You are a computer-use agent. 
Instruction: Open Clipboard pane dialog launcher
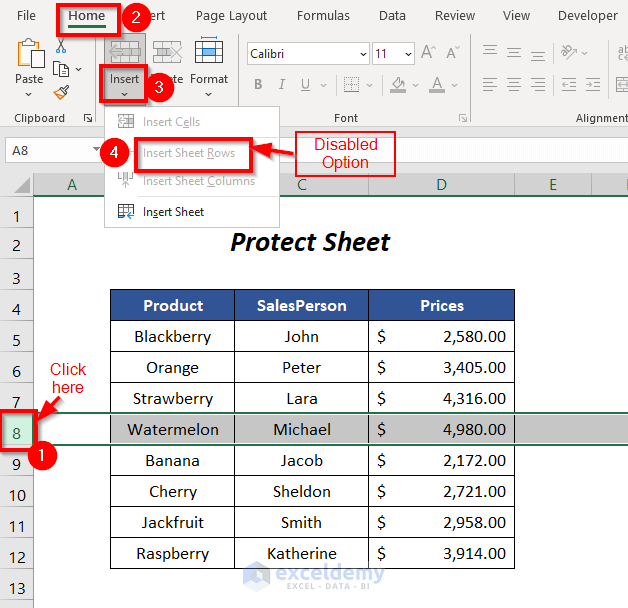(x=88, y=118)
